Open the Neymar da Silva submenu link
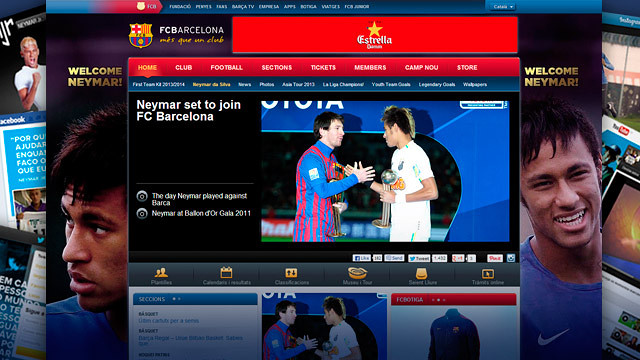The image size is (640, 360). coord(211,84)
